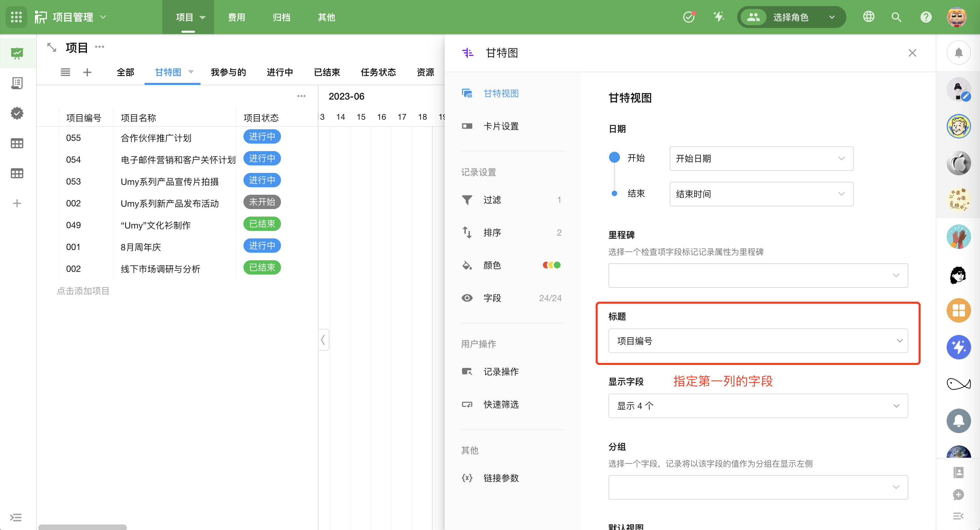Click the 项目名称 column header
This screenshot has height=530, width=980.
[x=138, y=118]
